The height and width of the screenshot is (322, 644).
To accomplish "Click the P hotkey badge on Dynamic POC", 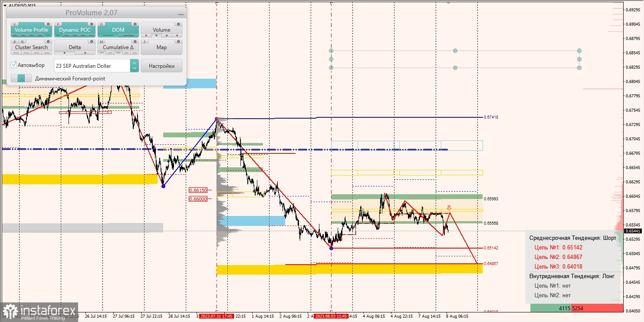I will coord(59,24).
